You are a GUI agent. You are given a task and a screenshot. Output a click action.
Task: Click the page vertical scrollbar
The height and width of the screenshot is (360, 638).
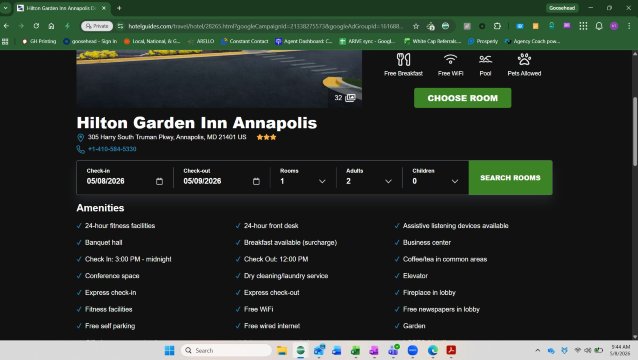point(635,131)
